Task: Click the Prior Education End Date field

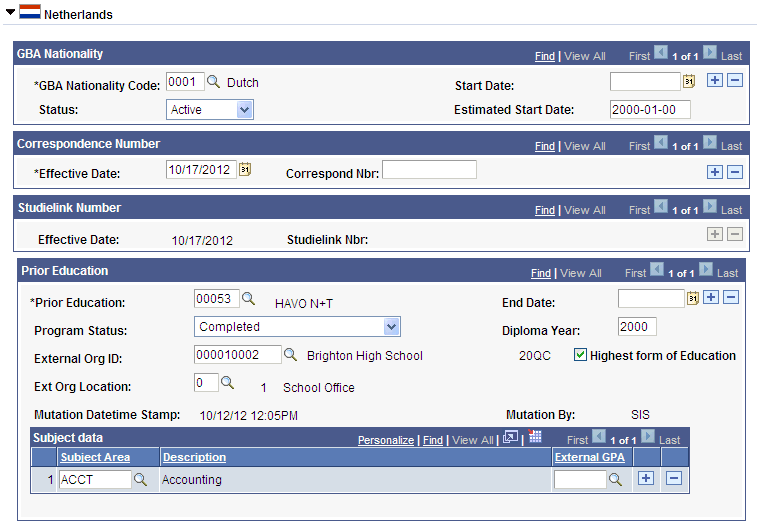Action: click(x=651, y=299)
